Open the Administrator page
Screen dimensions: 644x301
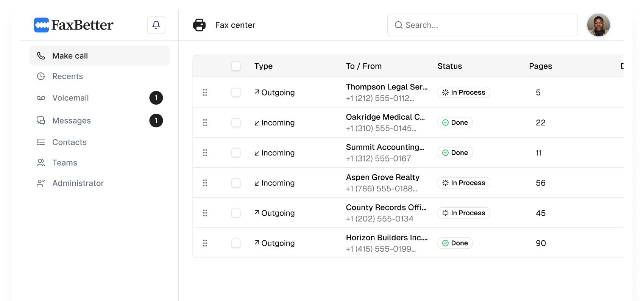click(x=78, y=183)
